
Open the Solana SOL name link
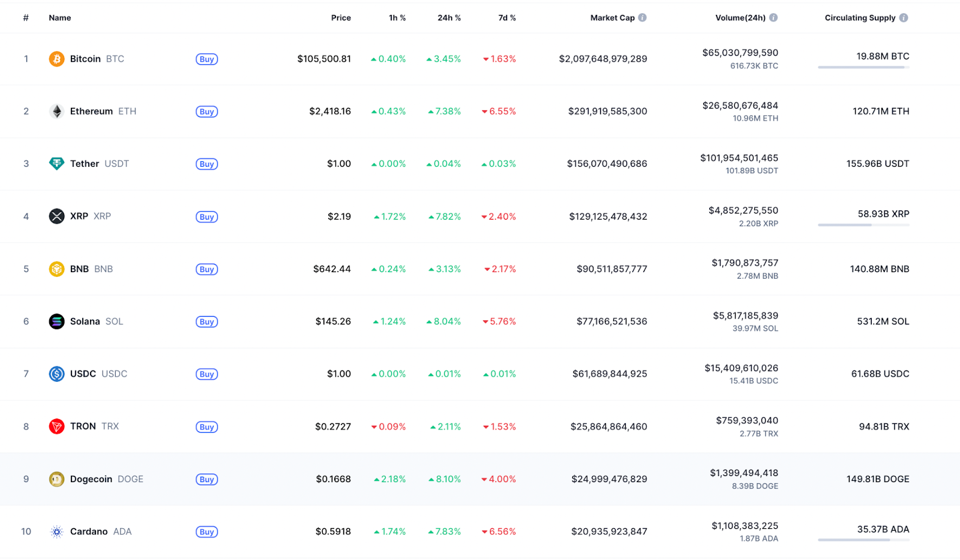(97, 321)
